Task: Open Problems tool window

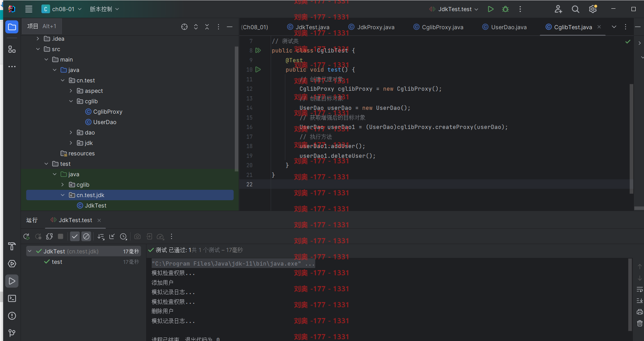Action: (x=12, y=316)
